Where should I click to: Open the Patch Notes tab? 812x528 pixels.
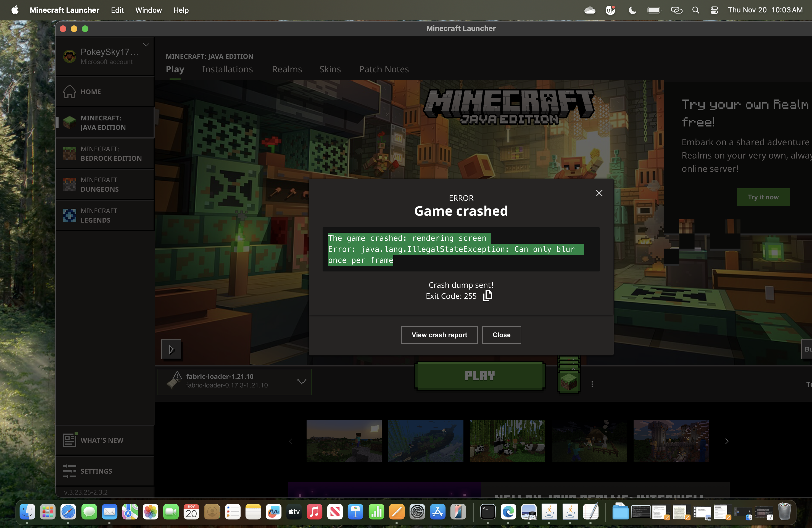384,69
